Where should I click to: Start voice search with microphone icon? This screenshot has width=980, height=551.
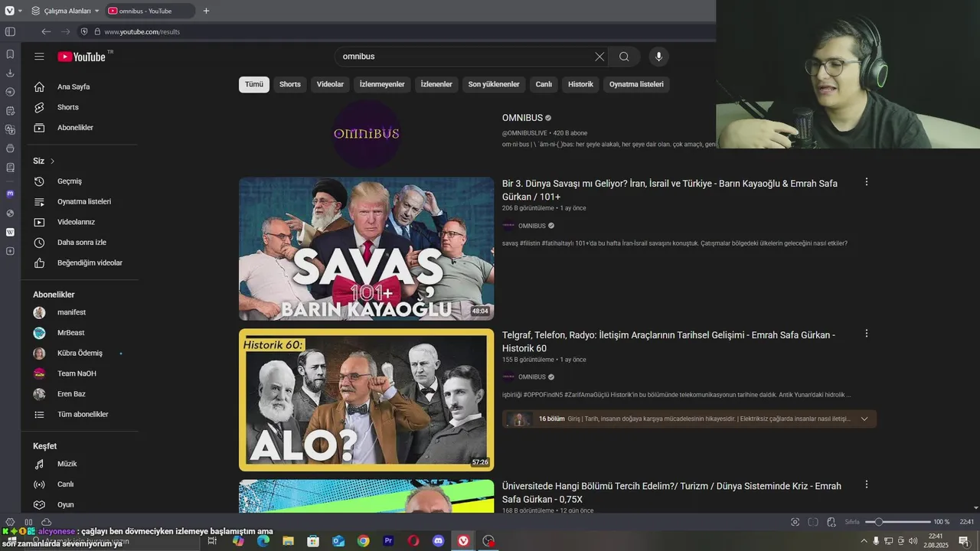click(658, 57)
